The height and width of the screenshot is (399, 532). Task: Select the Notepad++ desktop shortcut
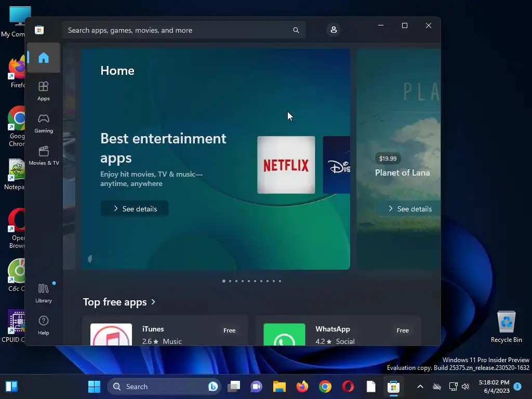click(x=14, y=174)
